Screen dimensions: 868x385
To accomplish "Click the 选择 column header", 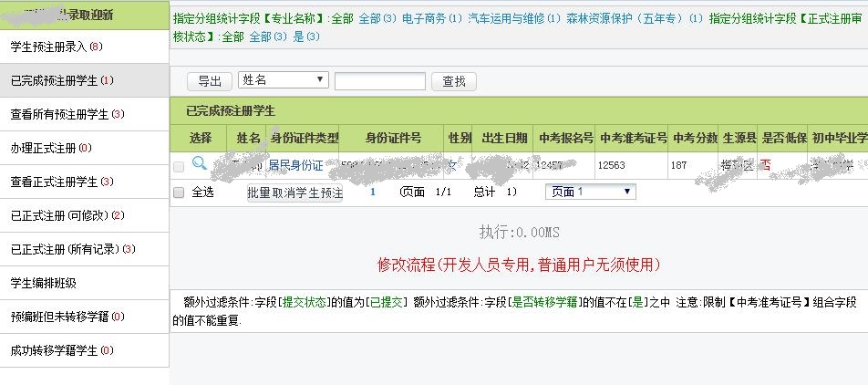I will click(201, 139).
